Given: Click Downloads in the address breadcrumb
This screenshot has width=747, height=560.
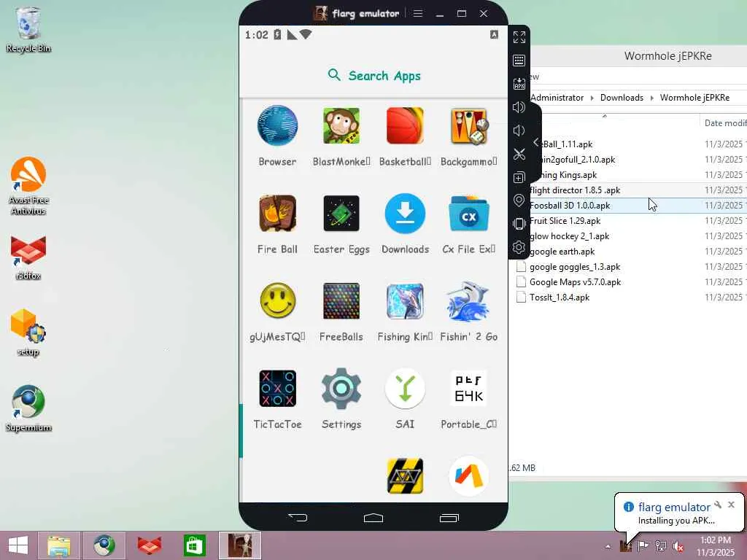Looking at the screenshot, I should (x=622, y=98).
